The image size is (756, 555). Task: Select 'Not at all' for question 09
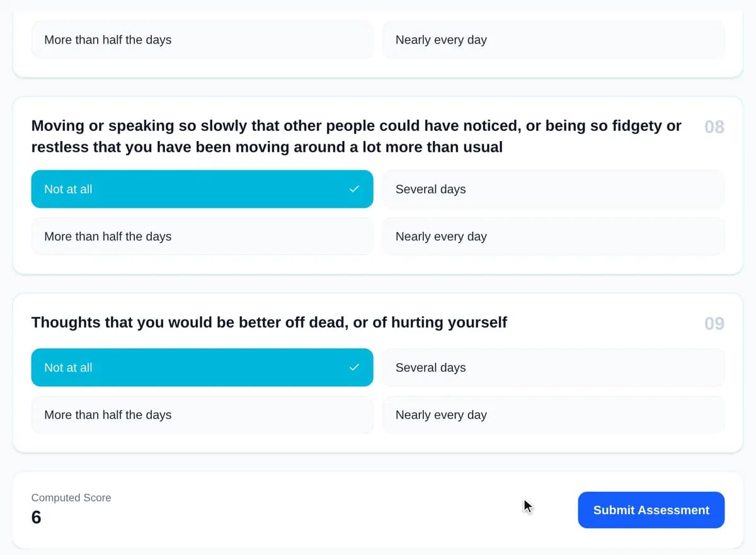[202, 367]
